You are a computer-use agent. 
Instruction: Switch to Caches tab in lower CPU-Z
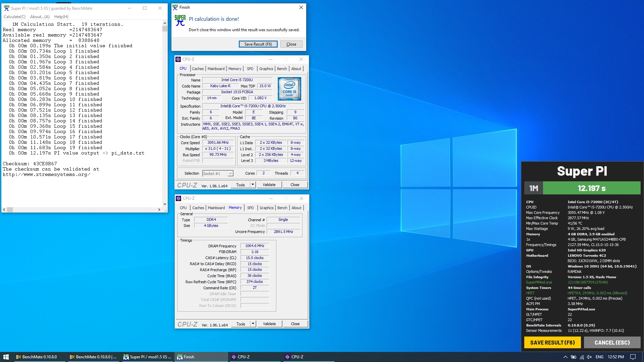198,208
